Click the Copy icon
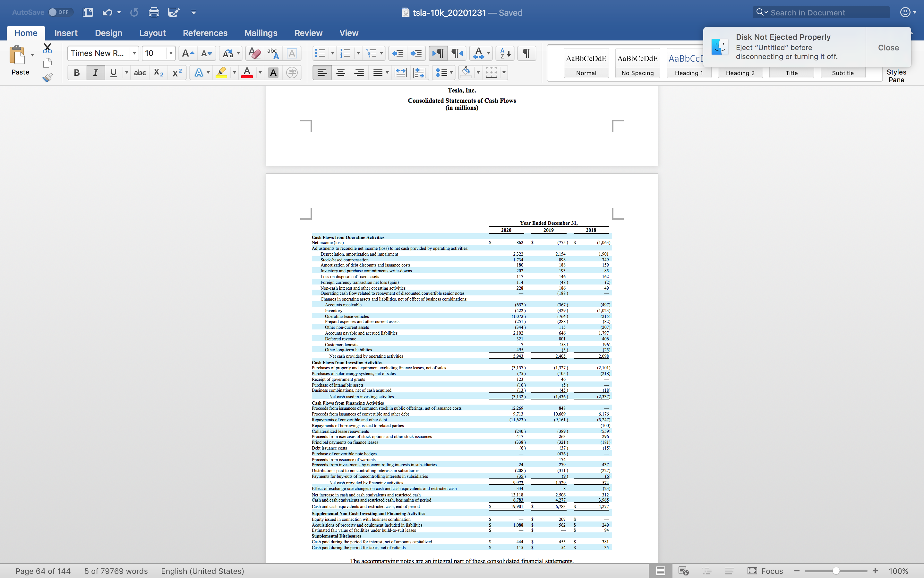The height and width of the screenshot is (578, 924). coord(47,63)
